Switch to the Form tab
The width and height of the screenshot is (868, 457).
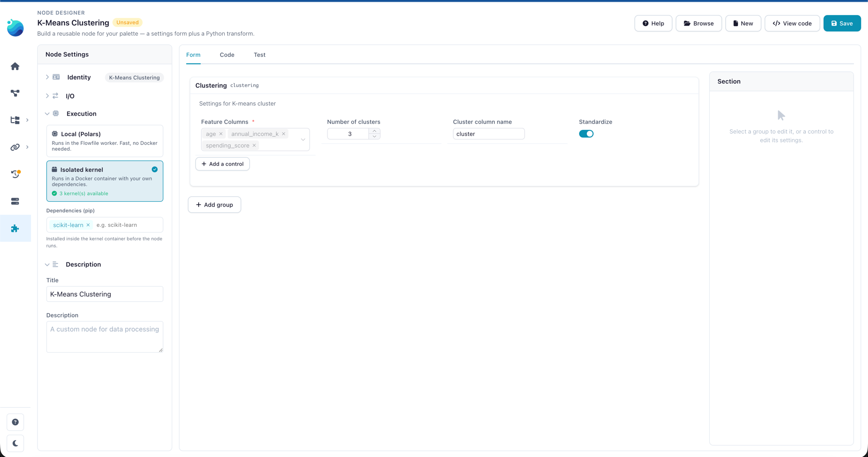click(193, 55)
